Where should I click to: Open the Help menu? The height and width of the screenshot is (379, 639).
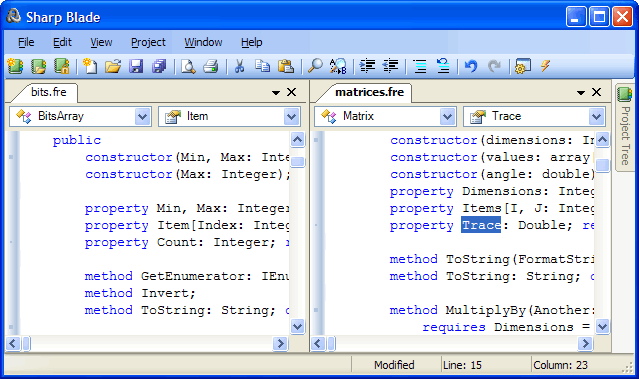pos(251,42)
